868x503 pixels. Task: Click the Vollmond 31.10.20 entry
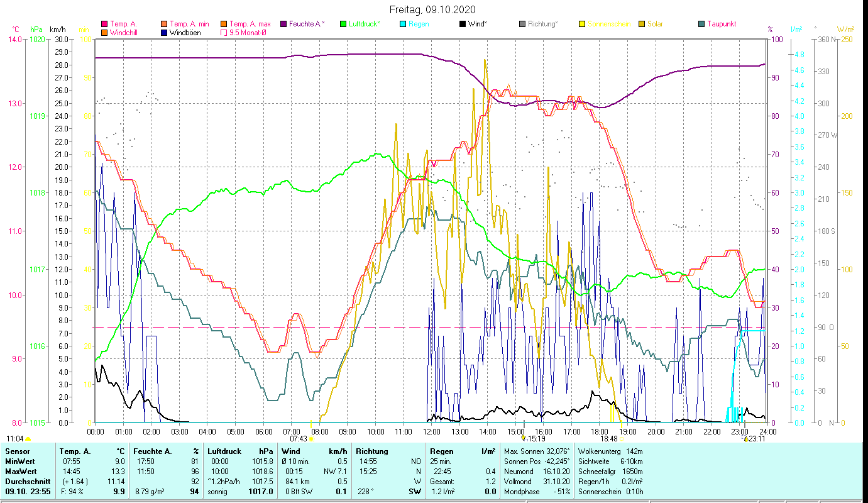pos(537,482)
